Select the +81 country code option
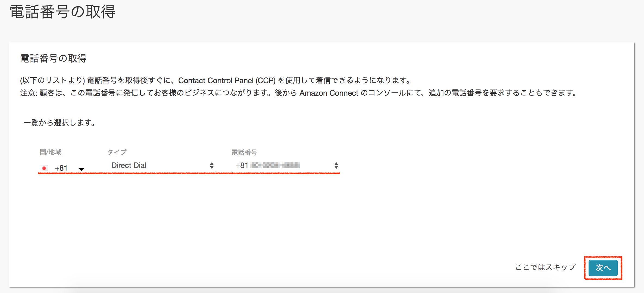Screen dimensions: 644x293 (x=60, y=168)
